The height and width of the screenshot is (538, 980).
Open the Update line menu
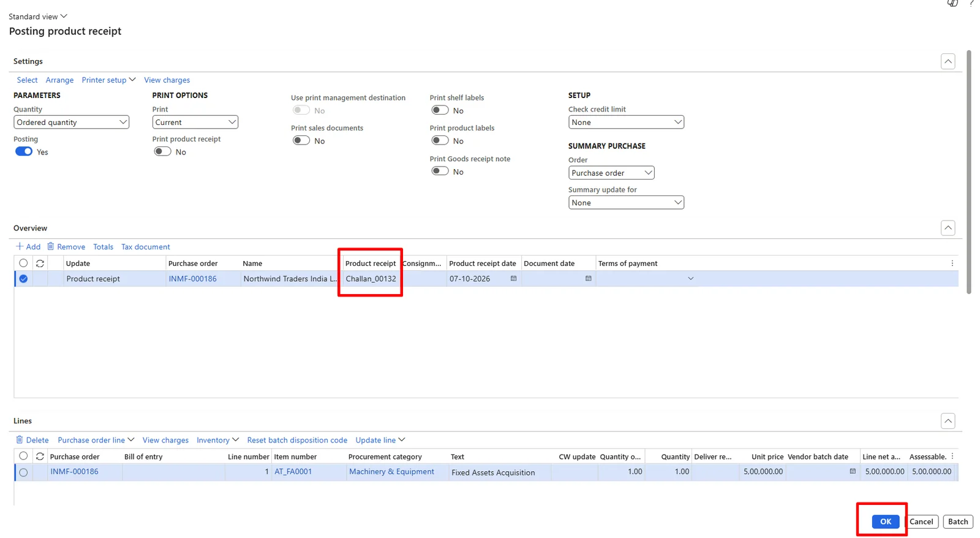click(380, 440)
